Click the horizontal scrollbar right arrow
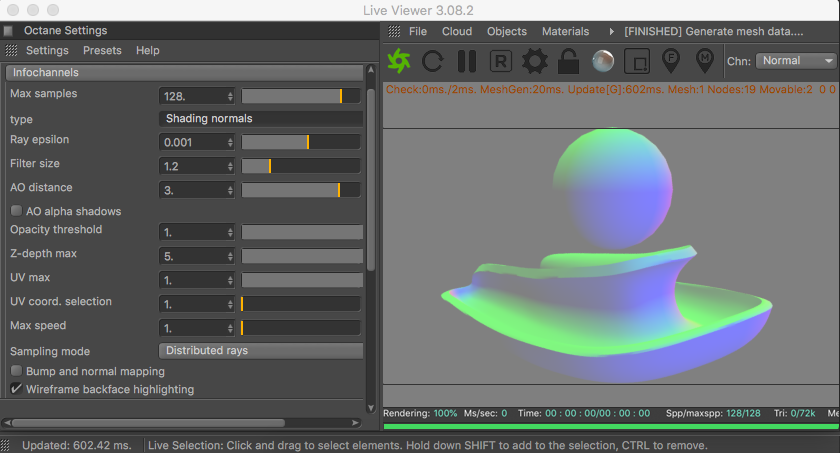Viewport: 840px width, 453px height. (355, 423)
